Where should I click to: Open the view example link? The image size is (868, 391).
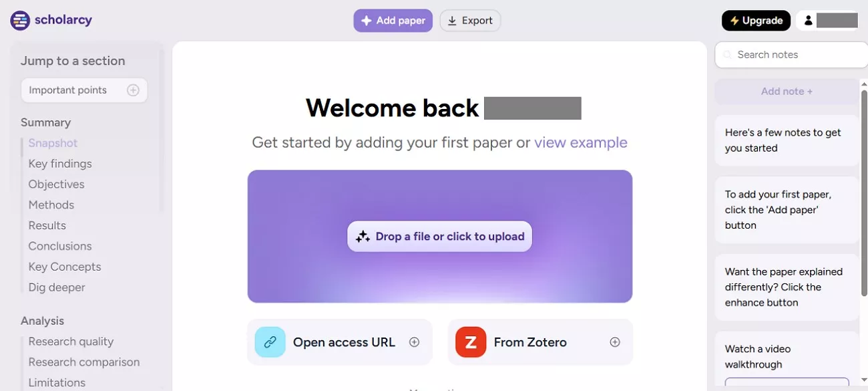coord(581,142)
